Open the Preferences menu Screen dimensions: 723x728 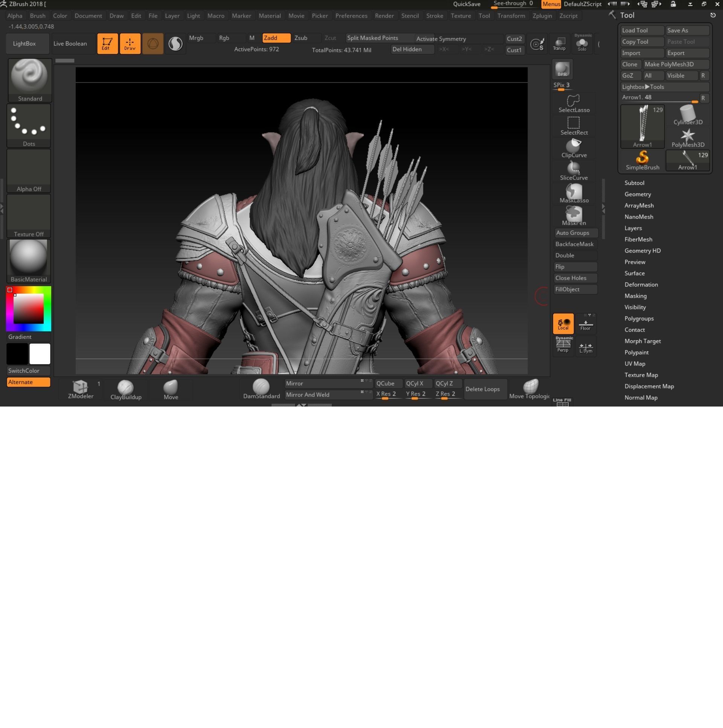point(351,16)
